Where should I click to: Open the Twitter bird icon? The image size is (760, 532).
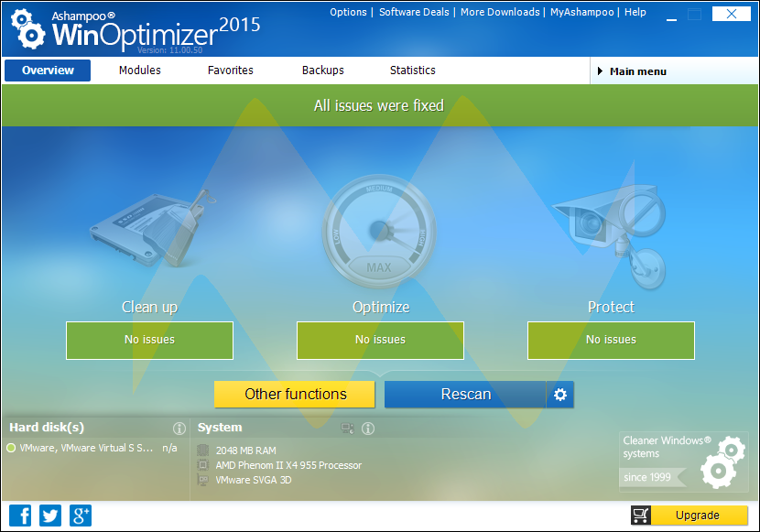point(50,515)
